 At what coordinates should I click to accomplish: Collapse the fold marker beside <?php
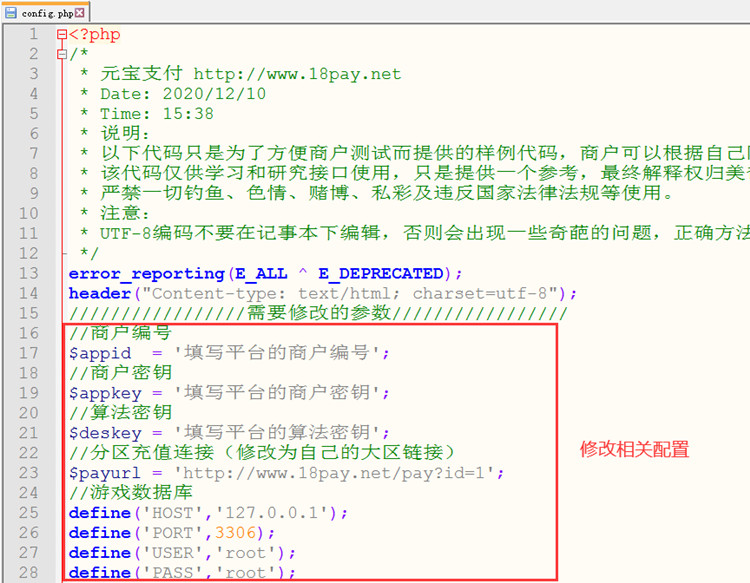click(x=62, y=35)
